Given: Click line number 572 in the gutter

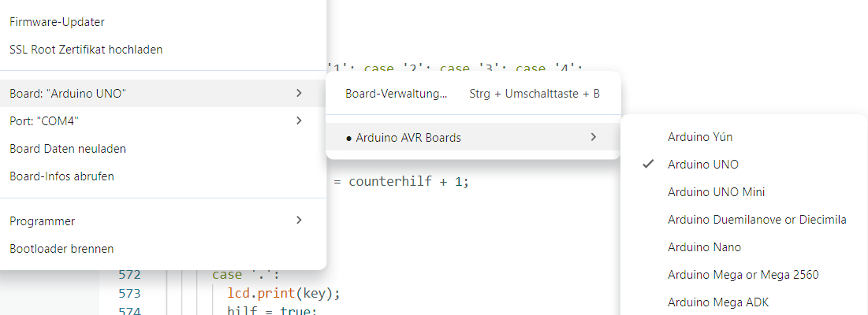Looking at the screenshot, I should [129, 275].
